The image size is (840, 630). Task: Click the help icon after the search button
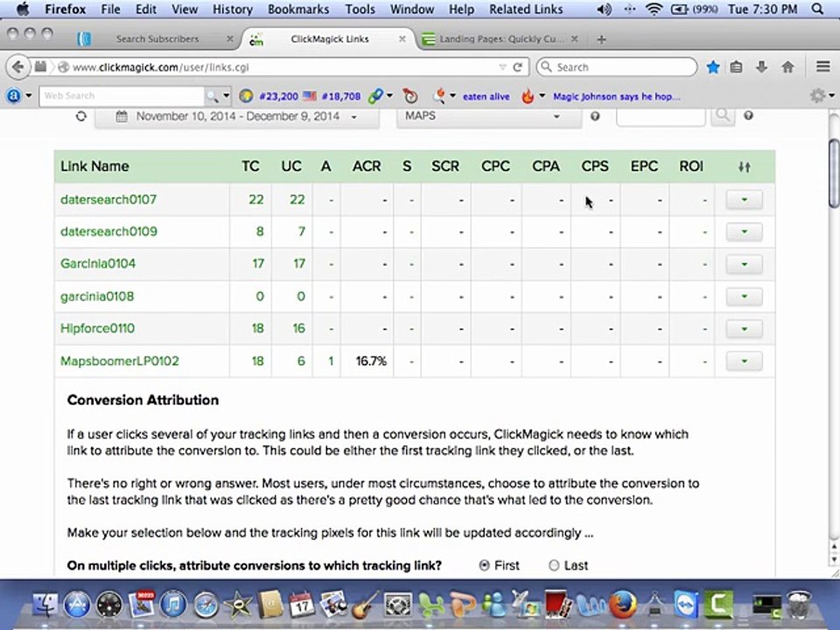click(x=748, y=115)
